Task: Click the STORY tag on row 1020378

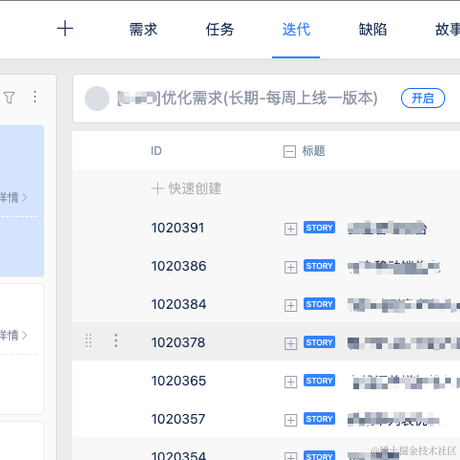Action: [319, 342]
